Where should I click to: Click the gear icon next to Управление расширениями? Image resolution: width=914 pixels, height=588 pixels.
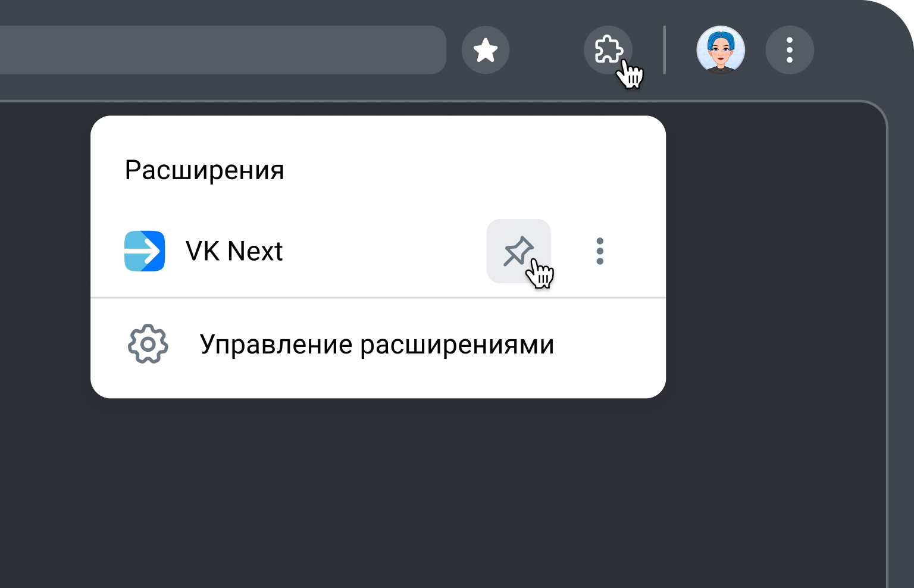click(147, 344)
